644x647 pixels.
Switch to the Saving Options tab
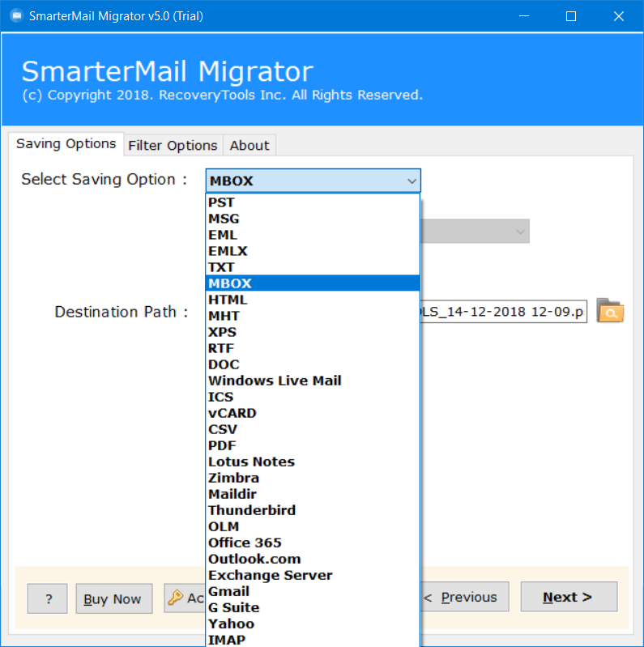tap(66, 143)
